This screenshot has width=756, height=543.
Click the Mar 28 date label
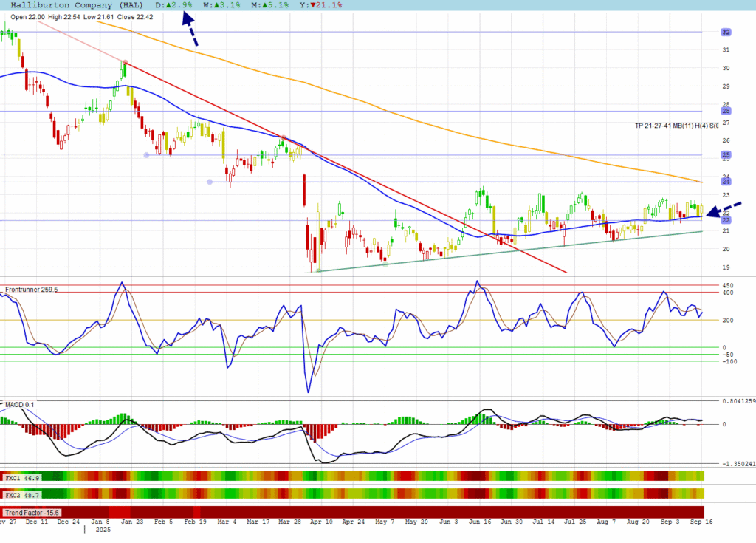[x=289, y=522]
